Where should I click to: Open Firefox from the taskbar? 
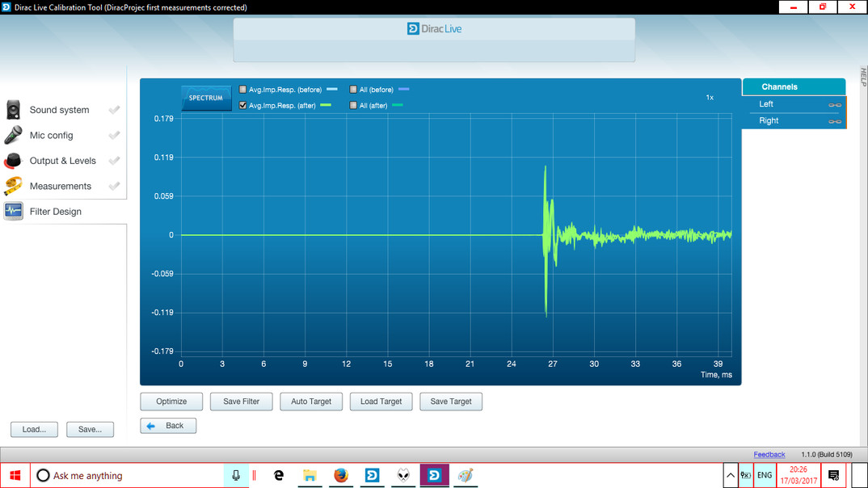click(x=341, y=475)
